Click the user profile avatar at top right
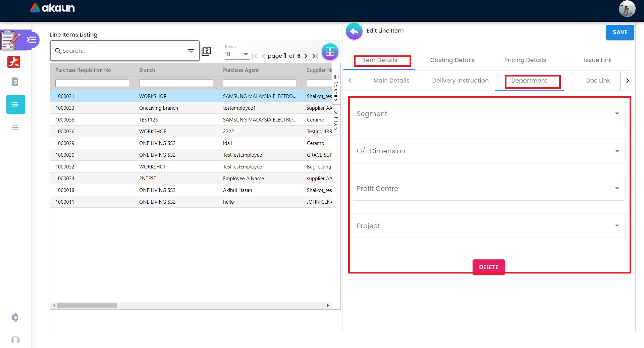 click(x=627, y=9)
